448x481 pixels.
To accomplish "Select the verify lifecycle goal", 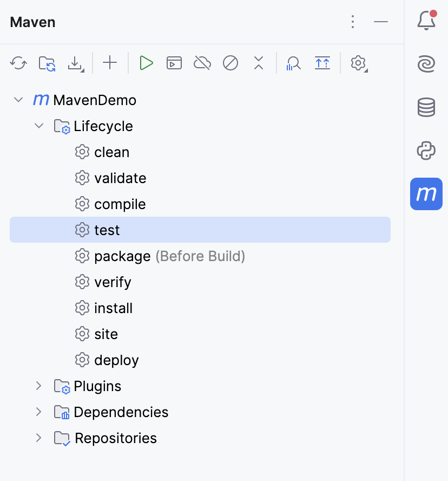I will (113, 282).
